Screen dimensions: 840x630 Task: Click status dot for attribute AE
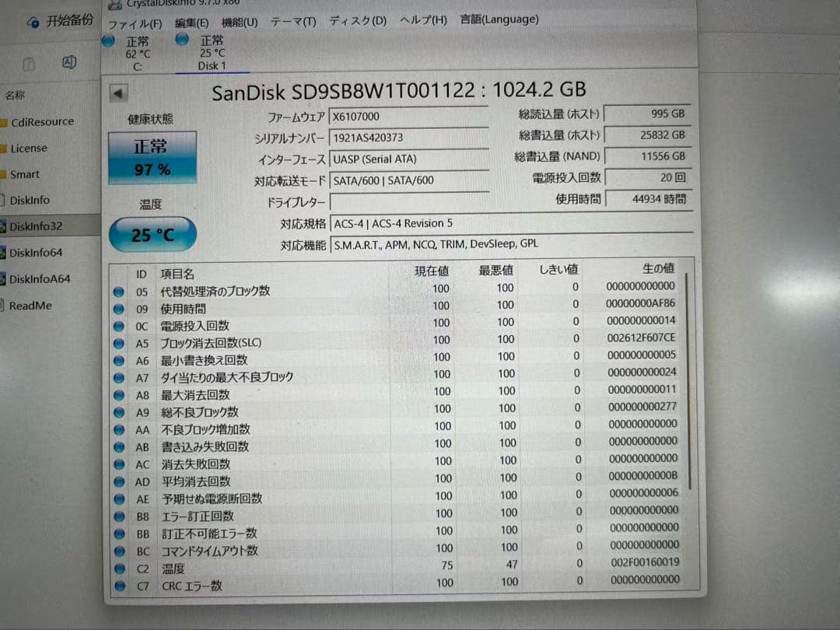120,499
